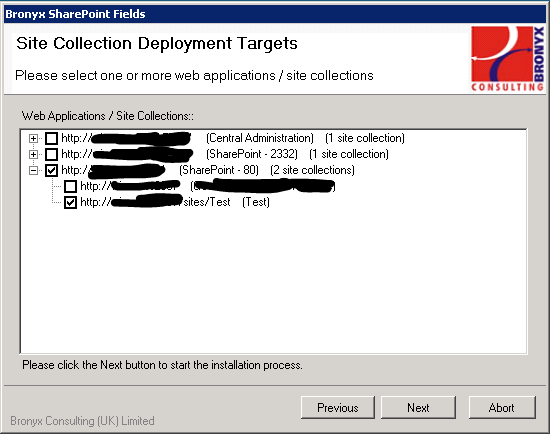Image resolution: width=550 pixels, height=434 pixels.
Task: Select the sites/Test (Test) tree row
Action: tap(175, 202)
